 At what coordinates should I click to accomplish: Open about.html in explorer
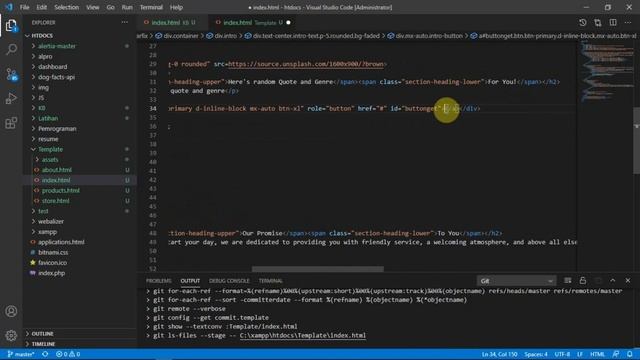pyautogui.click(x=80, y=170)
